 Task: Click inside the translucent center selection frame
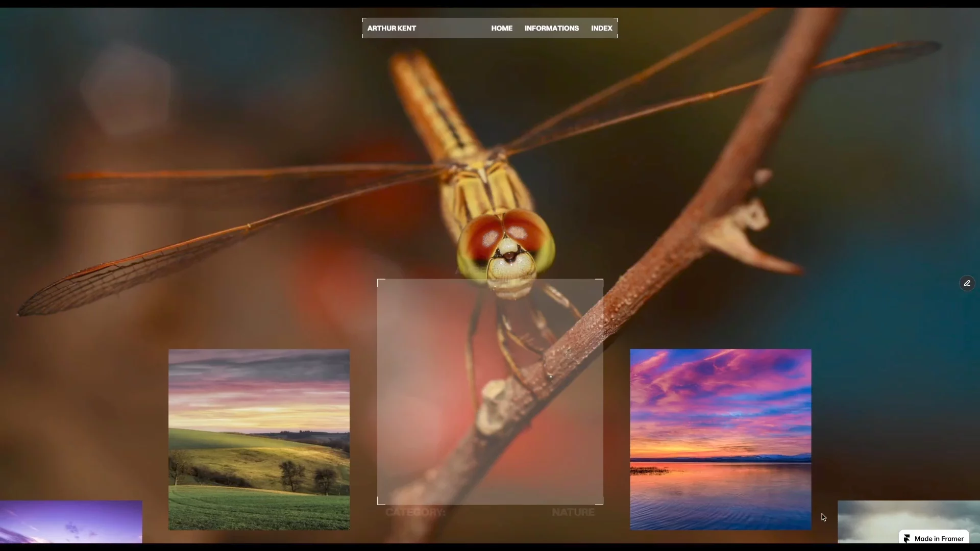[490, 392]
